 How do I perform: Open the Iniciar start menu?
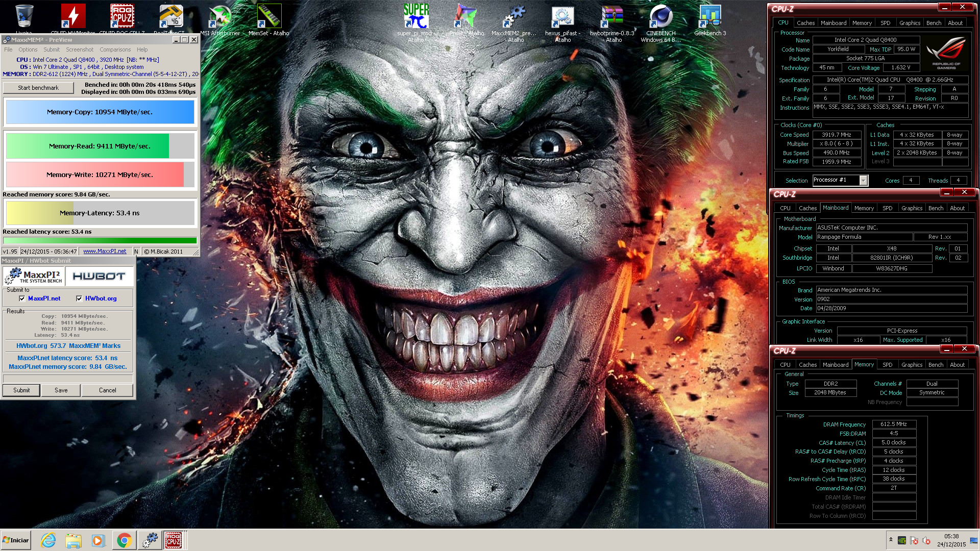[x=16, y=540]
